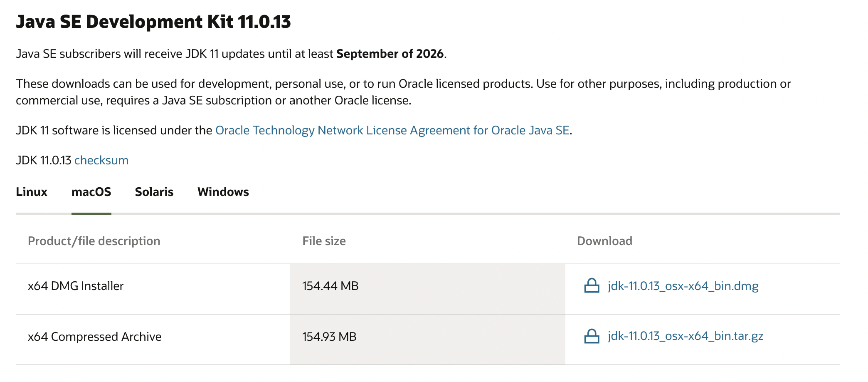Click the lock icon beside jdk-11.0.13_osx-x64_bin.tar.gz
Image resolution: width=868 pixels, height=382 pixels.
pyautogui.click(x=592, y=336)
